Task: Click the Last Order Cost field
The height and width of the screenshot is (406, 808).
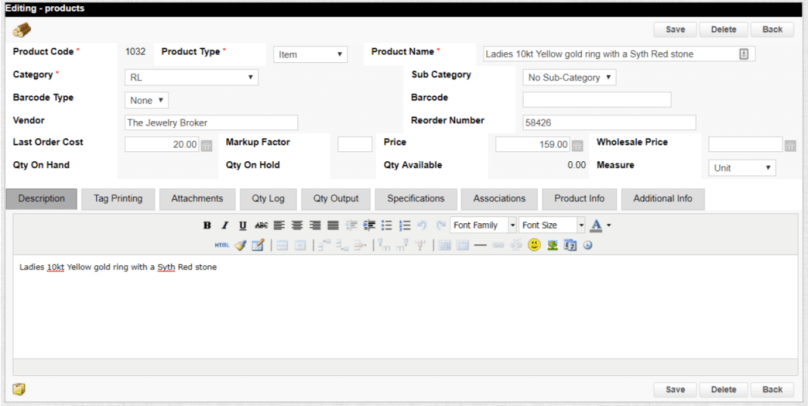Action: click(x=162, y=145)
